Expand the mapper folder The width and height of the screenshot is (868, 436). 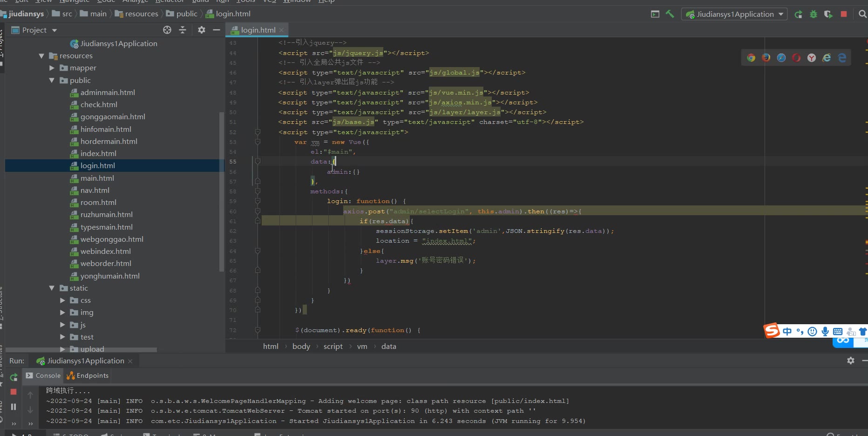(52, 68)
